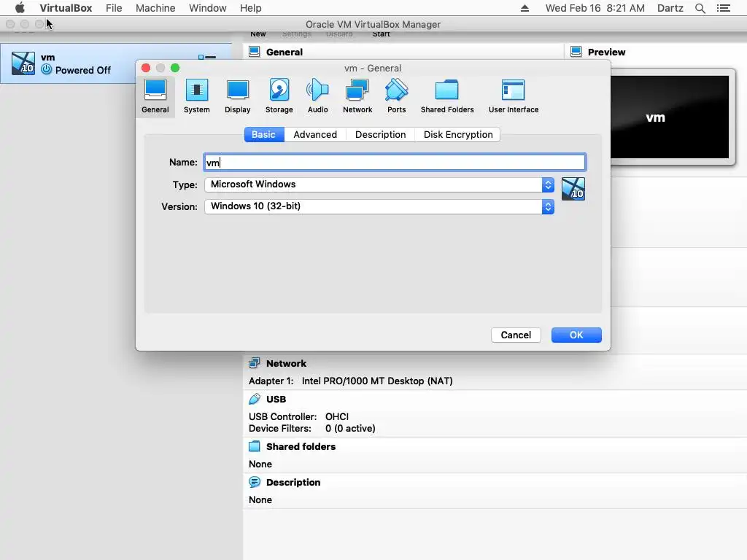Click into the Name text field
747x560 pixels.
pos(395,163)
